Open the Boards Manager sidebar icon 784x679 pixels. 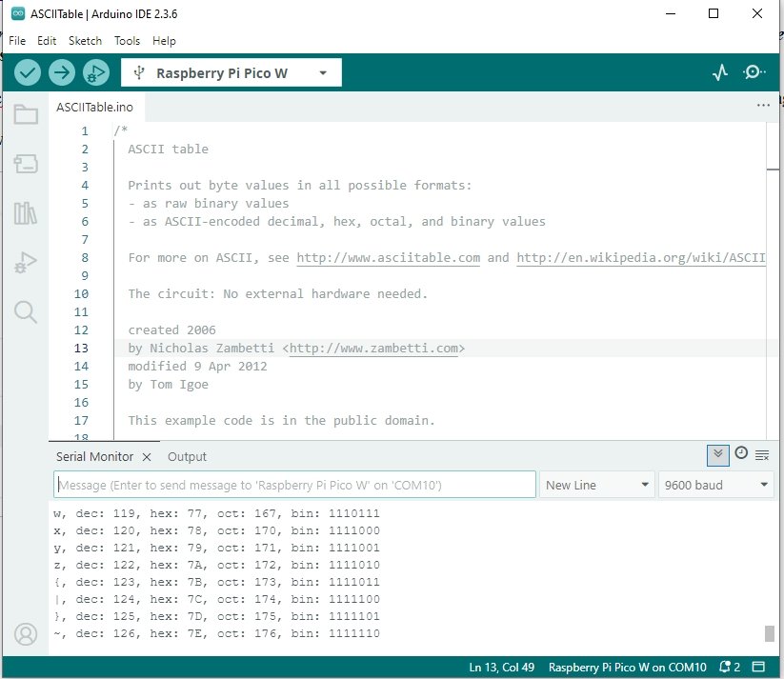point(26,164)
